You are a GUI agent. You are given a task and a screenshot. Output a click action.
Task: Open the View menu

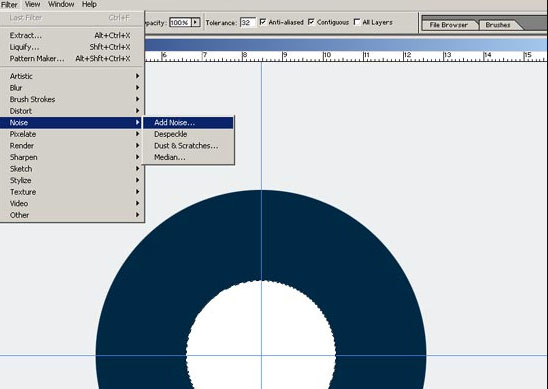[33, 5]
